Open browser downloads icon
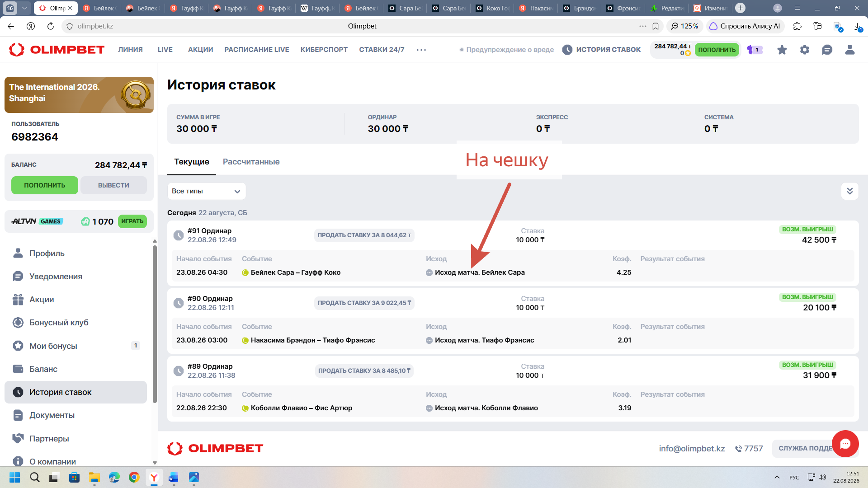 point(858,27)
